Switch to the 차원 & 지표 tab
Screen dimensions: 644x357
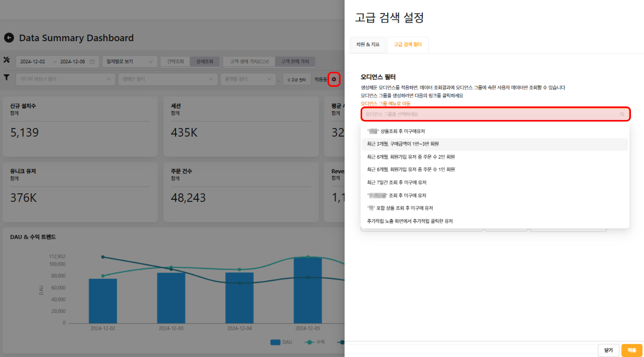[368, 45]
